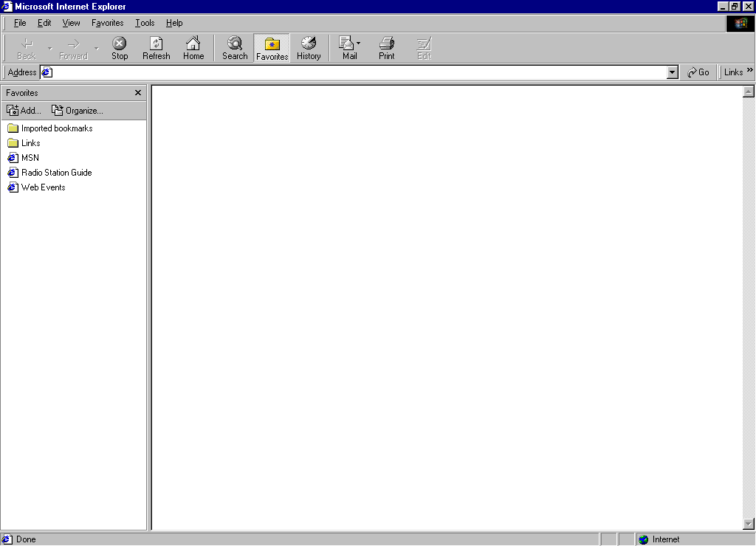This screenshot has width=756, height=546.
Task: Open the Web Events favorite
Action: point(37,187)
